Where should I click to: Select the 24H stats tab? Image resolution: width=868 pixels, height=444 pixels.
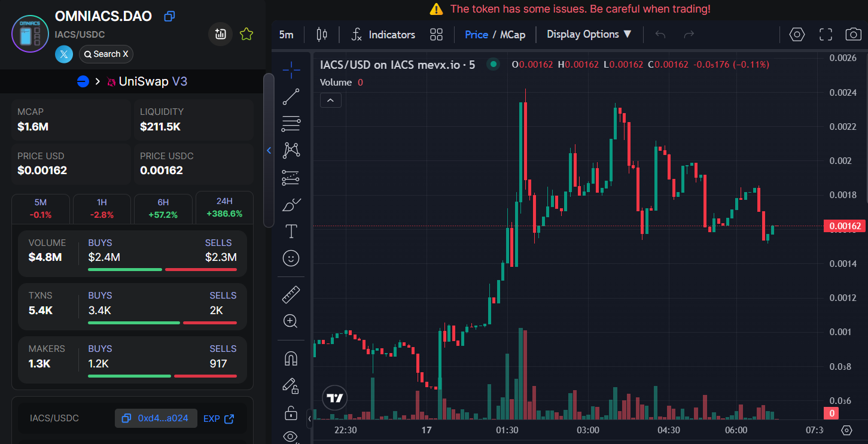pyautogui.click(x=224, y=207)
